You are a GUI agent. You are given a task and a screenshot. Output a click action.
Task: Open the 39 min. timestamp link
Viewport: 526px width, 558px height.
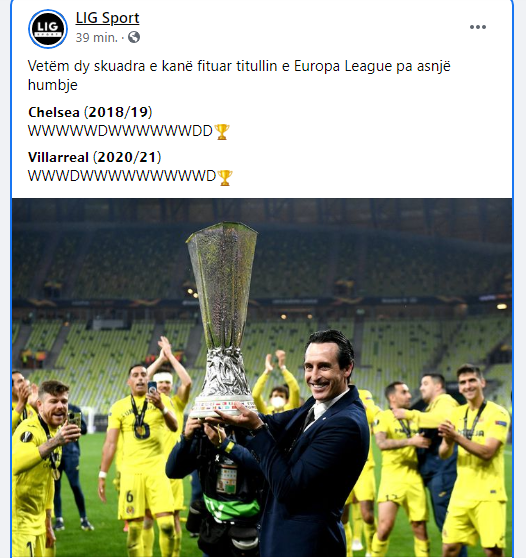[x=96, y=37]
